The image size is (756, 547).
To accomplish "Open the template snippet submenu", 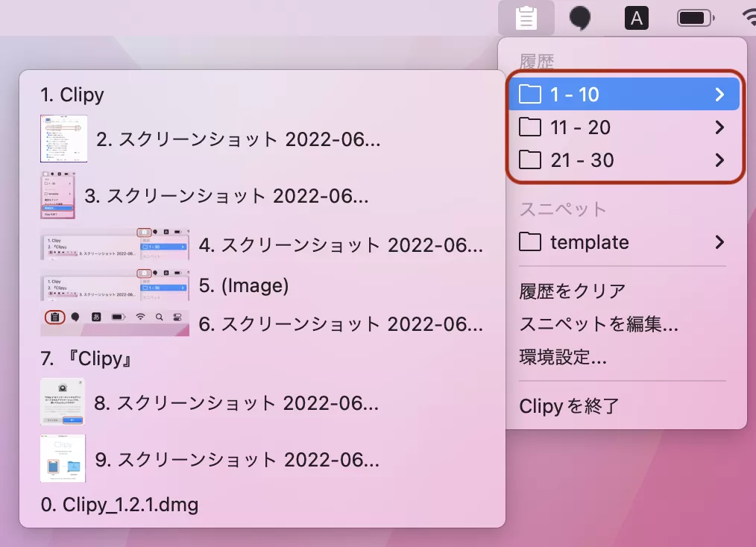I will coord(624,242).
